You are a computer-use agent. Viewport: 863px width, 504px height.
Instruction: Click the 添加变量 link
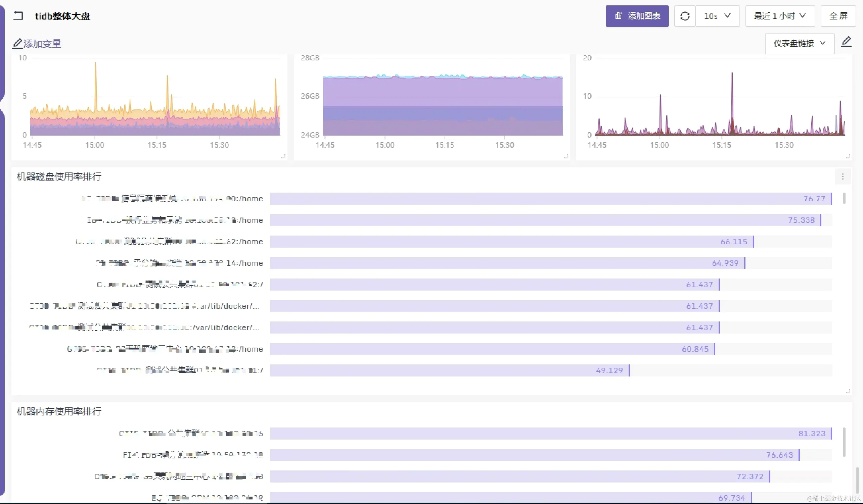click(42, 44)
